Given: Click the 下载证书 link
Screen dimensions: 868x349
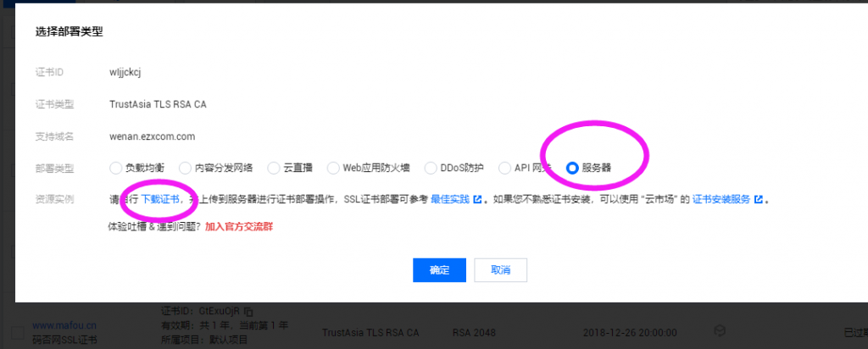Looking at the screenshot, I should point(159,200).
